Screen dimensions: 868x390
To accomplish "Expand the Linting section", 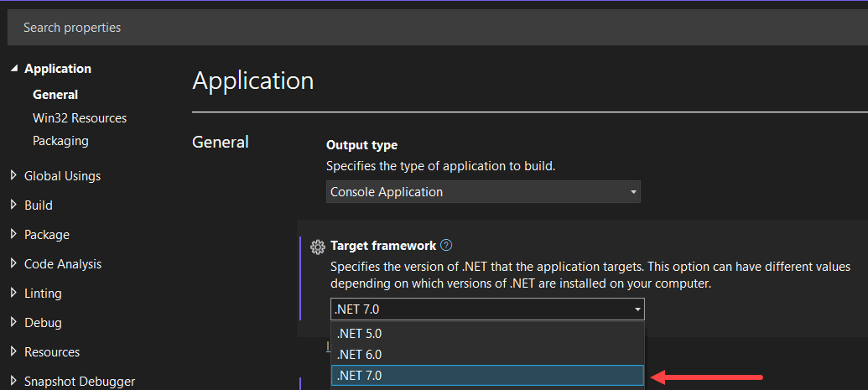I will pos(14,293).
